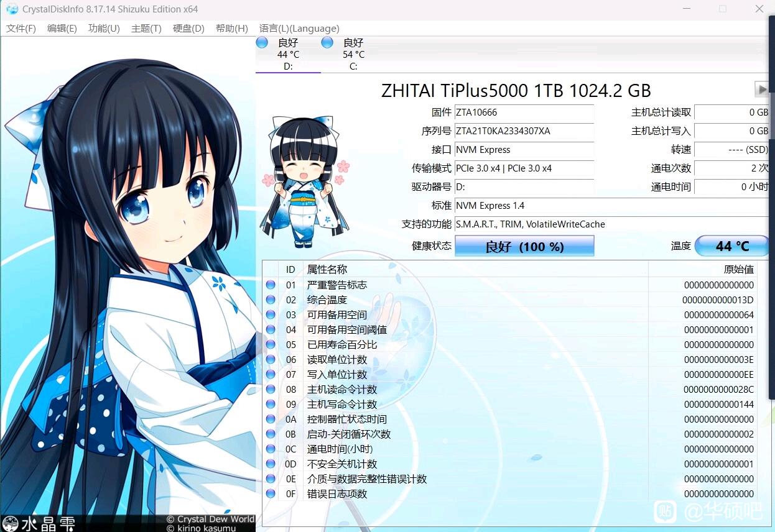Screen dimensions: 775x532
Task: Click raw value 00000000000064
Action: (718, 314)
